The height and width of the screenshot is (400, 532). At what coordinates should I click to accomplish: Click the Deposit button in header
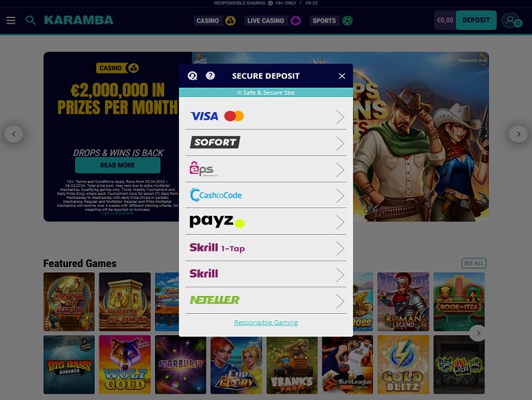coord(476,20)
